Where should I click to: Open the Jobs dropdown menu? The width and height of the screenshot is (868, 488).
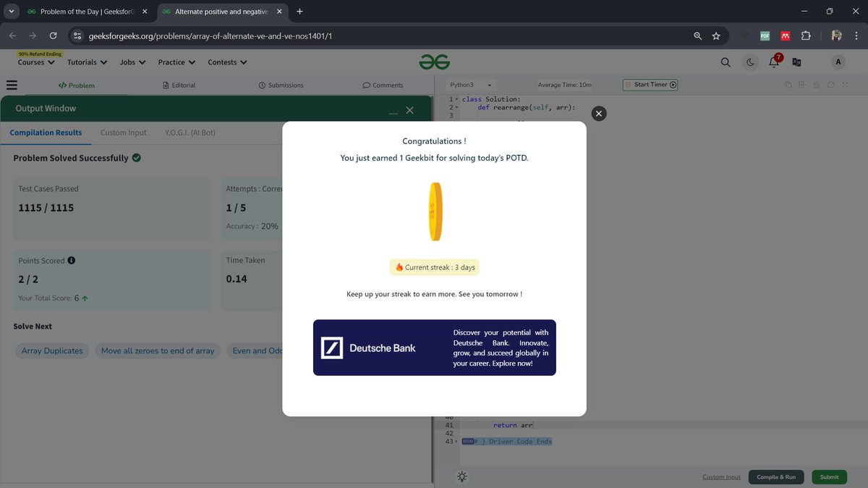tap(132, 62)
